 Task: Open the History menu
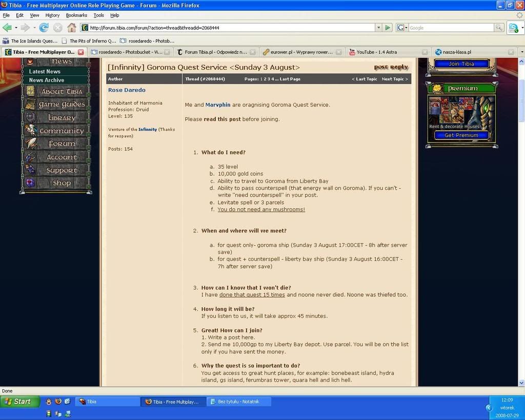pyautogui.click(x=52, y=15)
